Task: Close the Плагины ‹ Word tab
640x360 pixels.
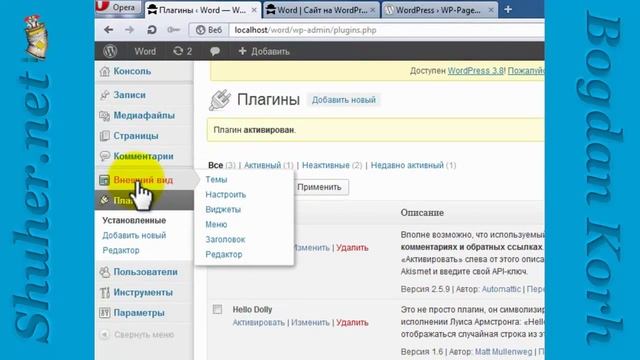Action: tap(254, 10)
